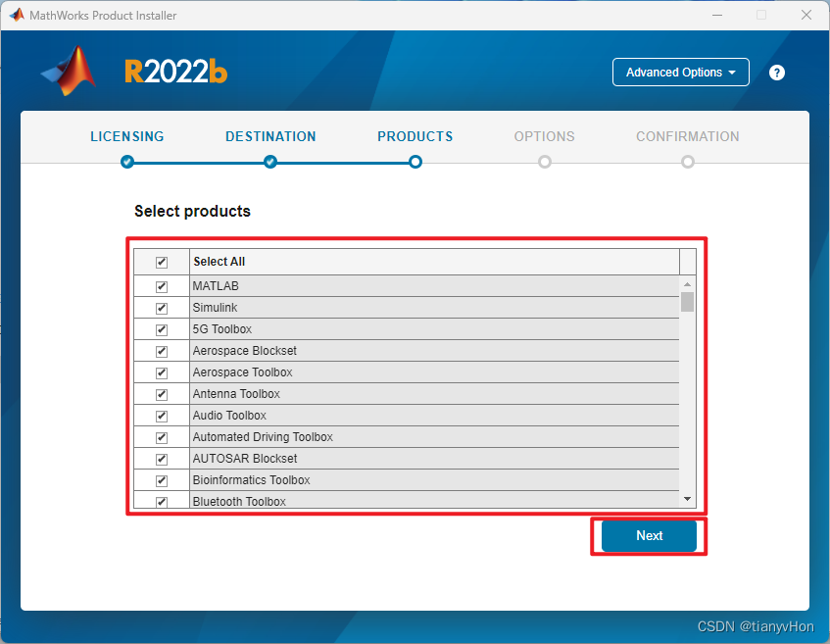Click the Destination step circle marker

coord(270,162)
